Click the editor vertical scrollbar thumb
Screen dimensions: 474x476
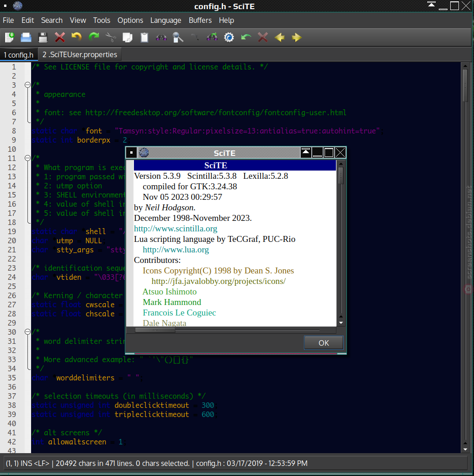[465, 86]
